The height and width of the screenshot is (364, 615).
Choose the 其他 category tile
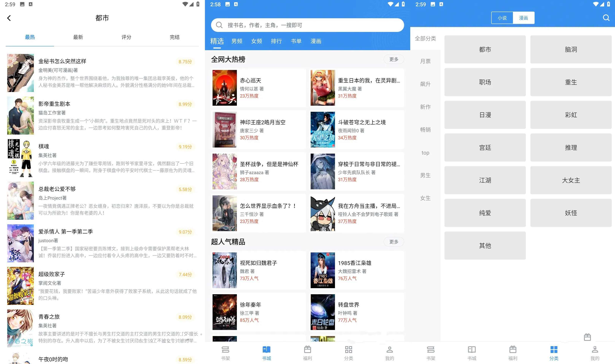(x=485, y=246)
